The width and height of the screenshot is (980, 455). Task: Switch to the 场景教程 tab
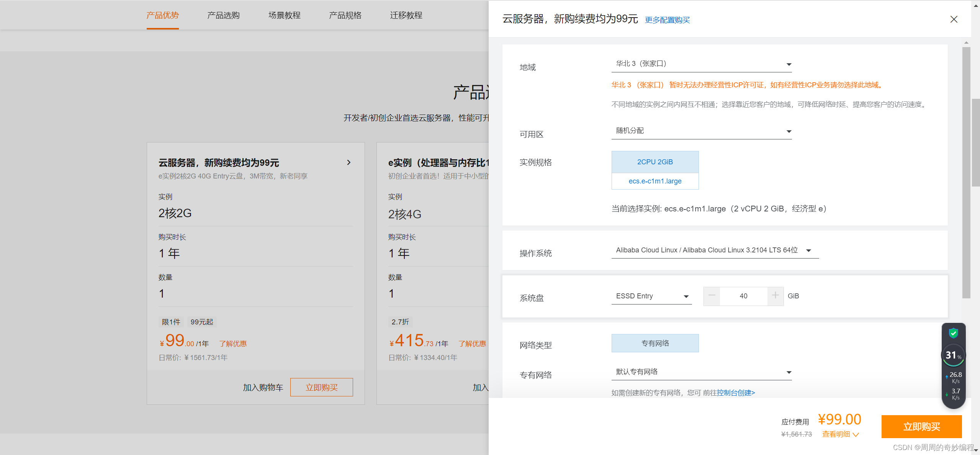click(x=284, y=15)
